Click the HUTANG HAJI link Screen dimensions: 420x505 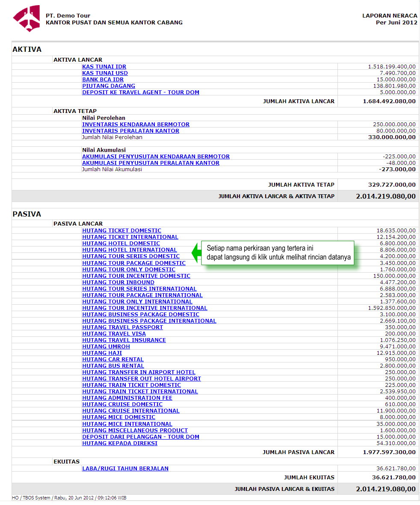[102, 353]
